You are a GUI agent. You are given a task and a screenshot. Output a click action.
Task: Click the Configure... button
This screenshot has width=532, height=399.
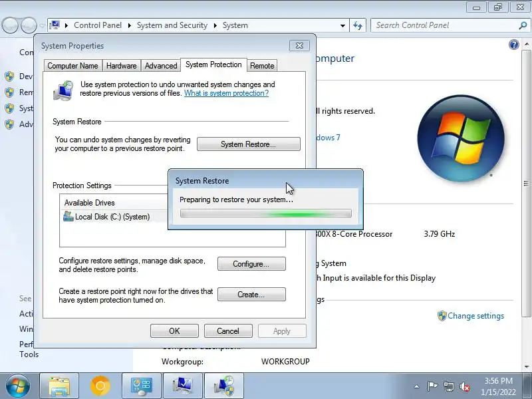tap(251, 264)
